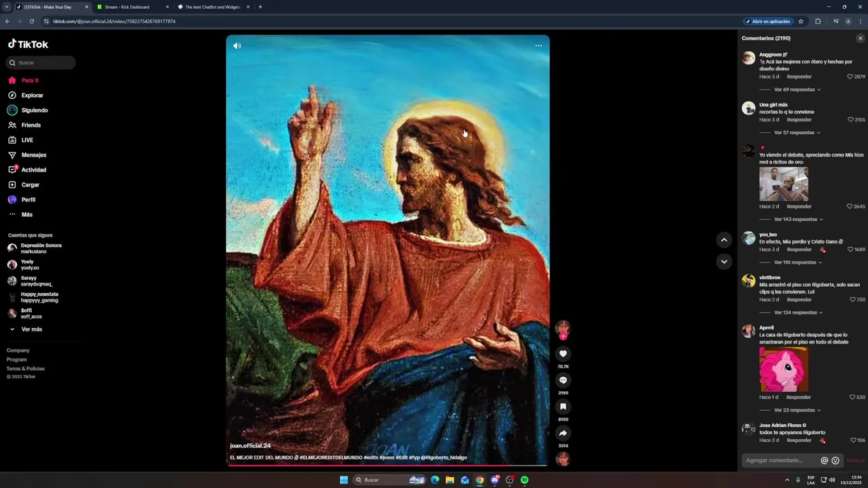Open pink pony image in Aprrril's comment

783,369
